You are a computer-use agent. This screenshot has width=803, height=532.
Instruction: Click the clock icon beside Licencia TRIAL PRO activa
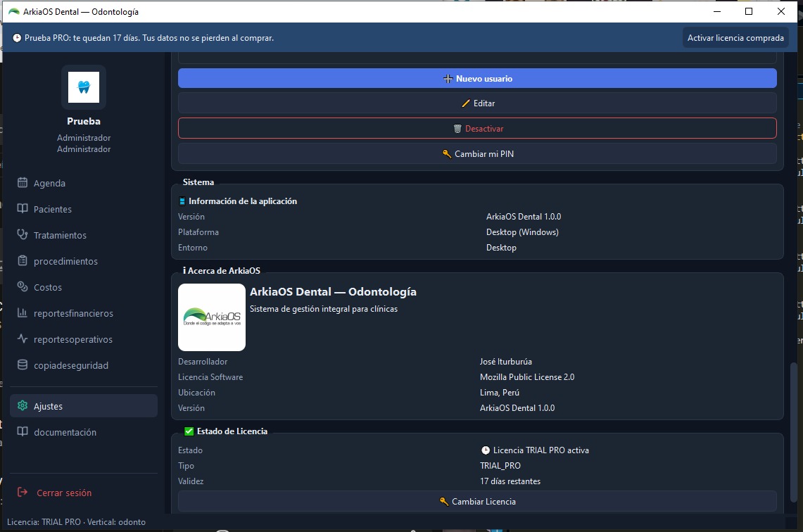click(486, 450)
